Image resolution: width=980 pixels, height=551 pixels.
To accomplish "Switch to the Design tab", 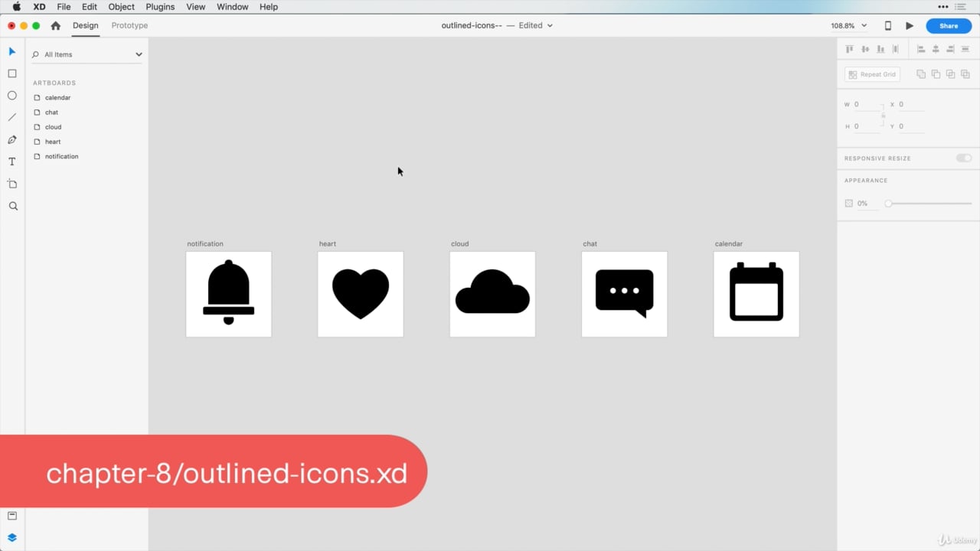I will pos(86,25).
